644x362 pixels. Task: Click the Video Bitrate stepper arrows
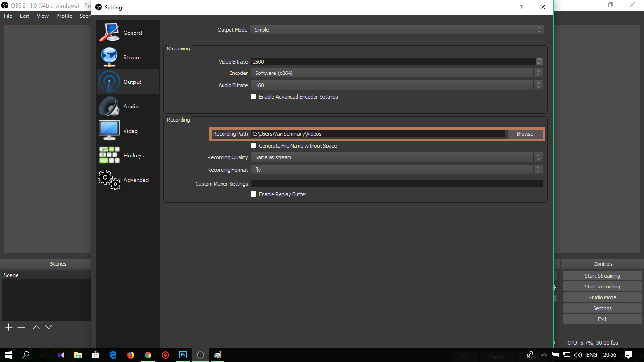[539, 62]
